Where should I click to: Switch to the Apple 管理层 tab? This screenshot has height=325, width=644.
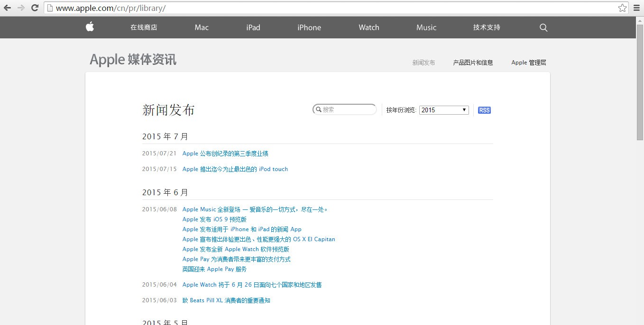click(528, 63)
